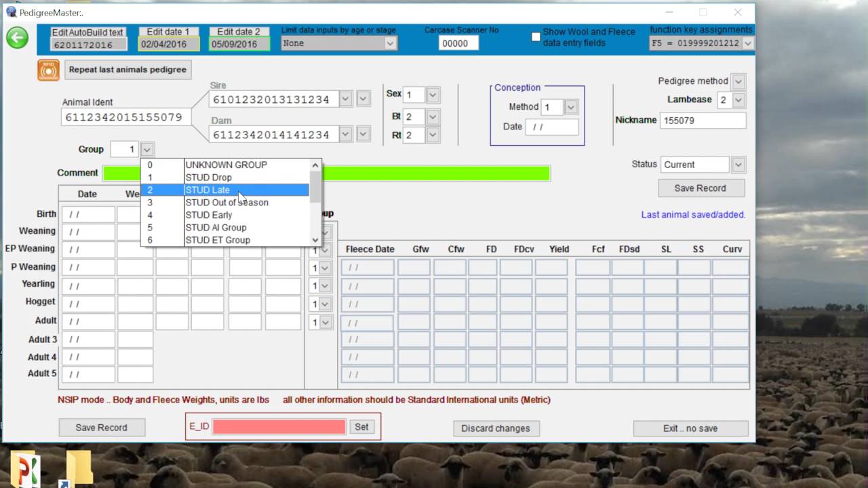Click the upper right Save Record button
Viewport: 868px width, 488px height.
(701, 188)
